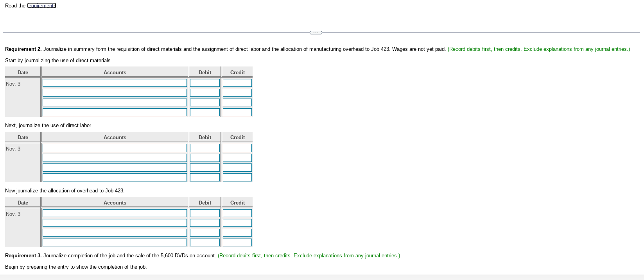This screenshot has width=644, height=280.
Task: Click first credit field in direct materials entry
Action: point(237,83)
